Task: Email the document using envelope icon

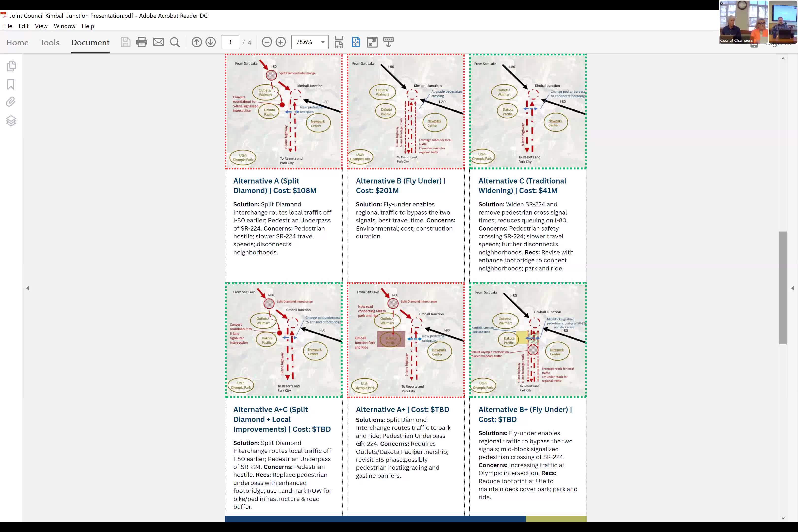Action: pos(158,42)
